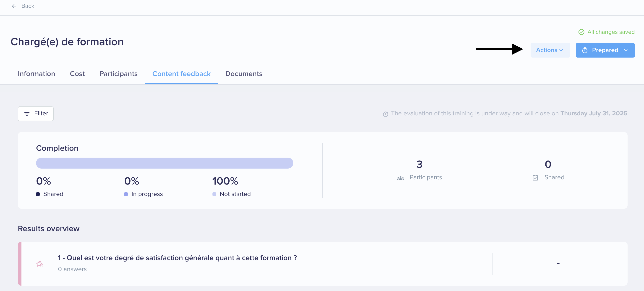Image resolution: width=644 pixels, height=291 pixels.
Task: Click the stopwatch icon beside evaluation notice
Action: tap(385, 114)
